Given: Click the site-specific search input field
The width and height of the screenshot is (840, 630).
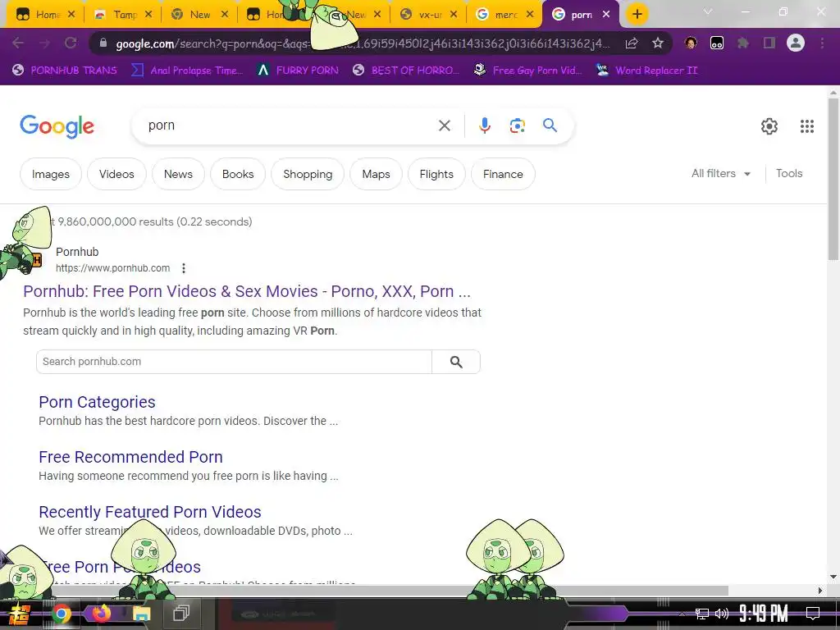Looking at the screenshot, I should [234, 362].
